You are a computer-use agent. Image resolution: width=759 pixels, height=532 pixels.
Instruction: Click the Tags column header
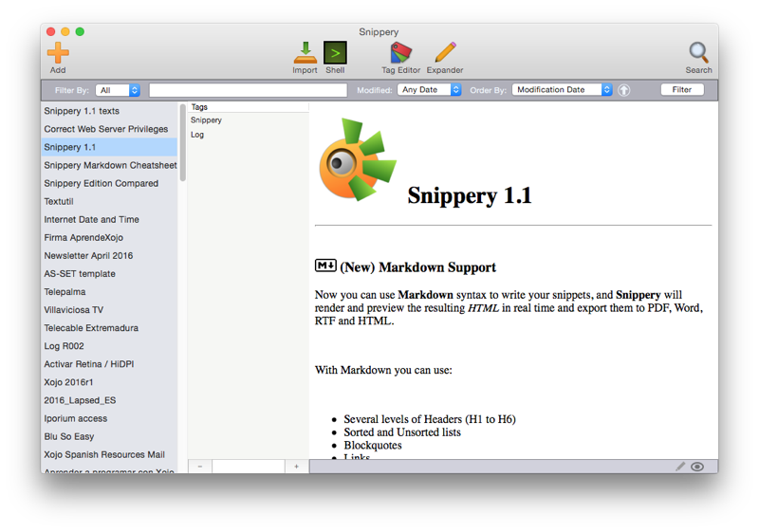(248, 107)
